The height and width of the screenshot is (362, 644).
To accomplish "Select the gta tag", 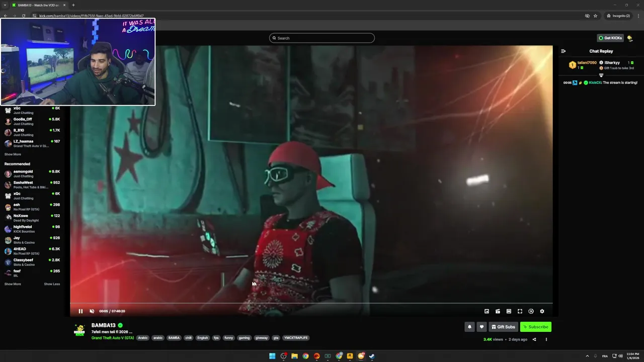I will click(x=276, y=338).
